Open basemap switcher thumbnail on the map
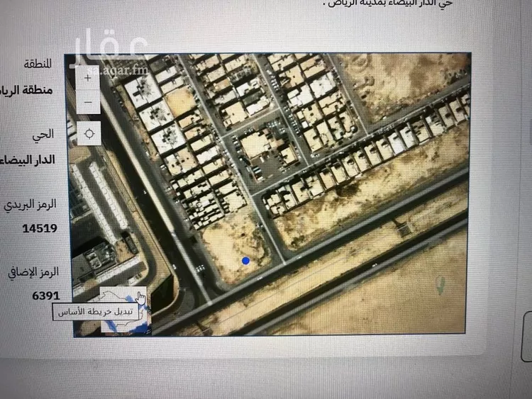 click(125, 310)
